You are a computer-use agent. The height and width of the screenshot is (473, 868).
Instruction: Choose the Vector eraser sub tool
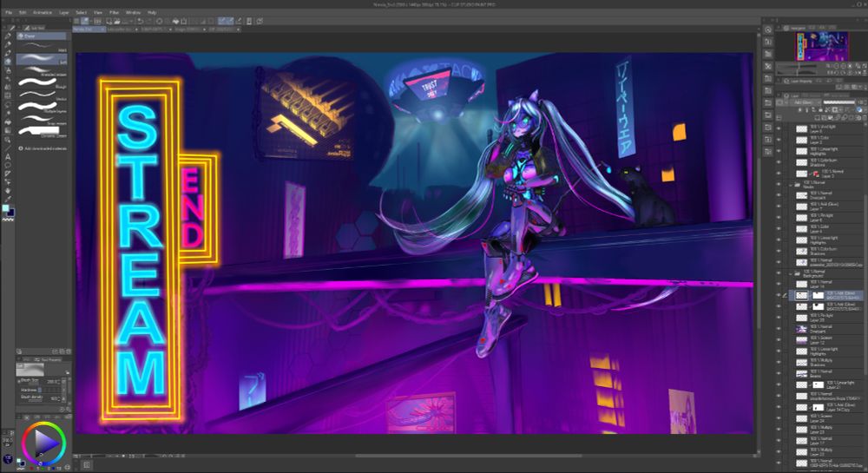tap(42, 95)
